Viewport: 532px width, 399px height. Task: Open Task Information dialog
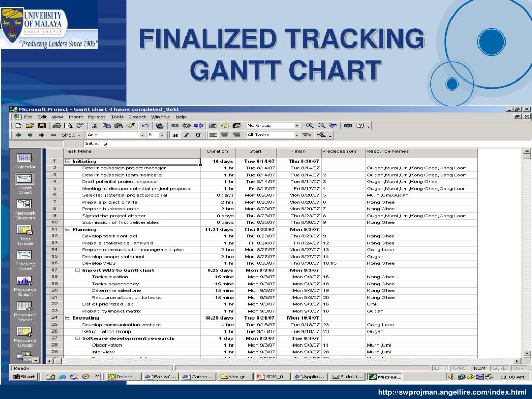tap(213, 126)
